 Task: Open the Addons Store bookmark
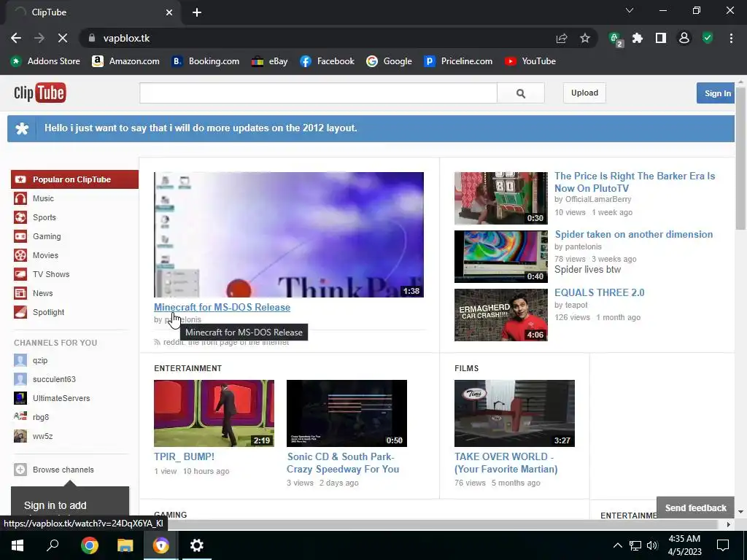coord(45,61)
